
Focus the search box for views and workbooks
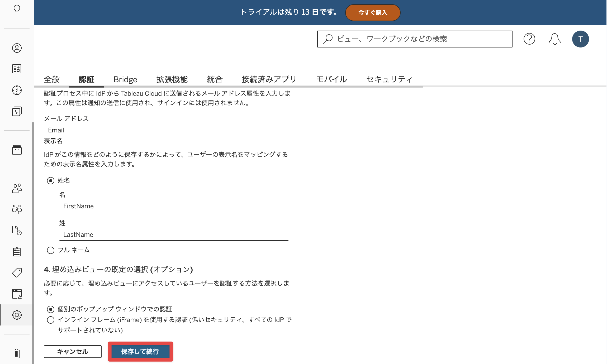click(415, 39)
